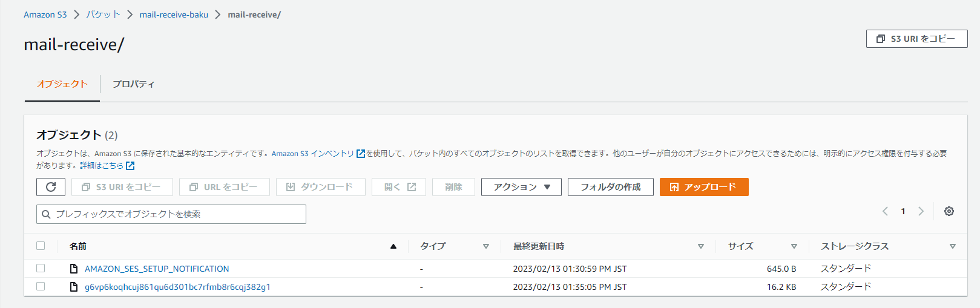Click the orange アップロード button
Image resolution: width=980 pixels, height=308 pixels.
[704, 187]
